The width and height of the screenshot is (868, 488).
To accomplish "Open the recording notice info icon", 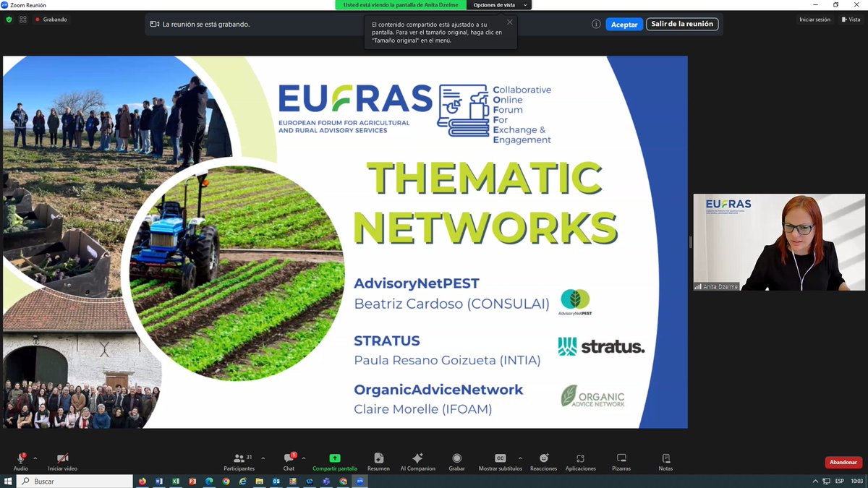I will 596,24.
